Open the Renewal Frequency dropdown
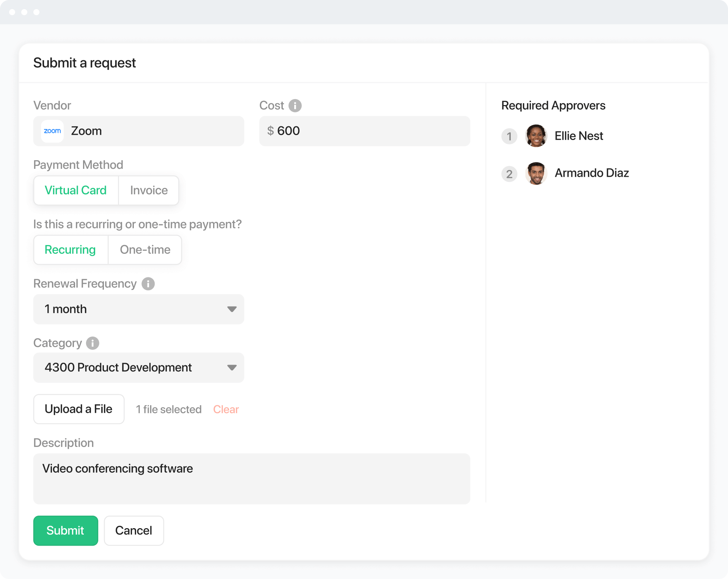The width and height of the screenshot is (728, 579). point(232,309)
